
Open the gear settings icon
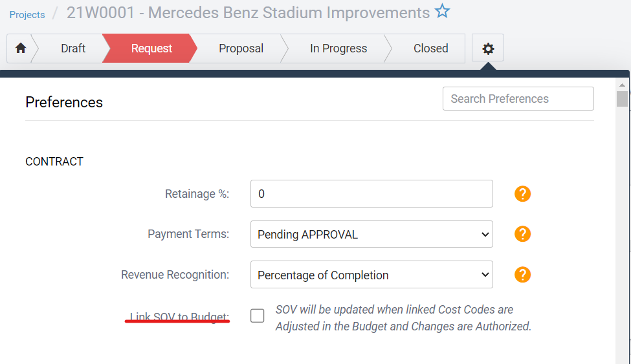pos(488,48)
